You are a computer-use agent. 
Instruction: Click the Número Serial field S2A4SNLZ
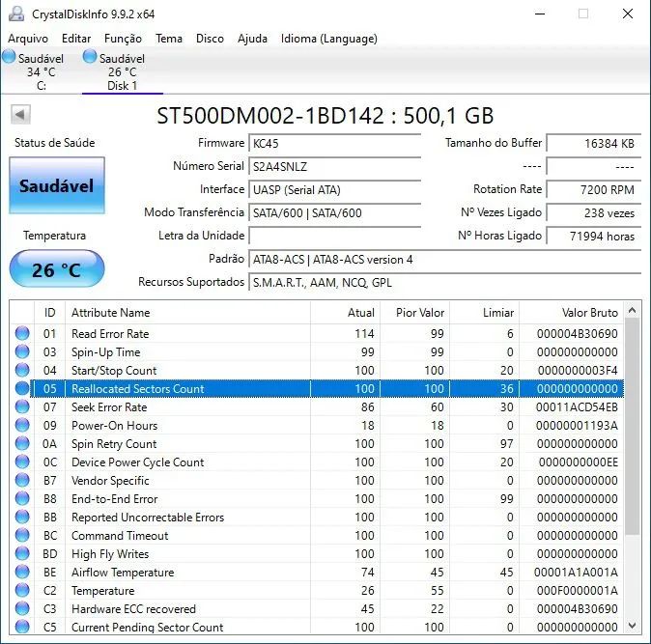tap(334, 167)
